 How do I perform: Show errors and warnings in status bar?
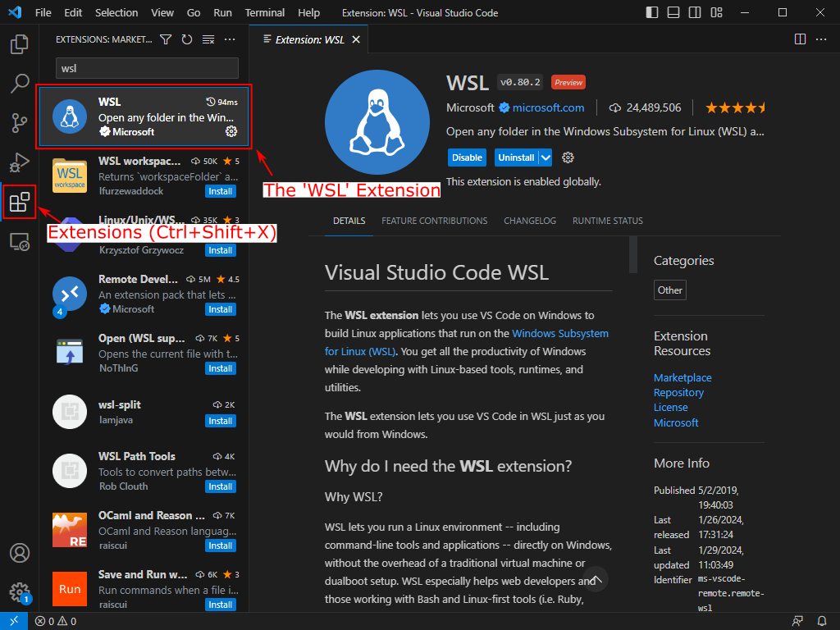point(56,621)
